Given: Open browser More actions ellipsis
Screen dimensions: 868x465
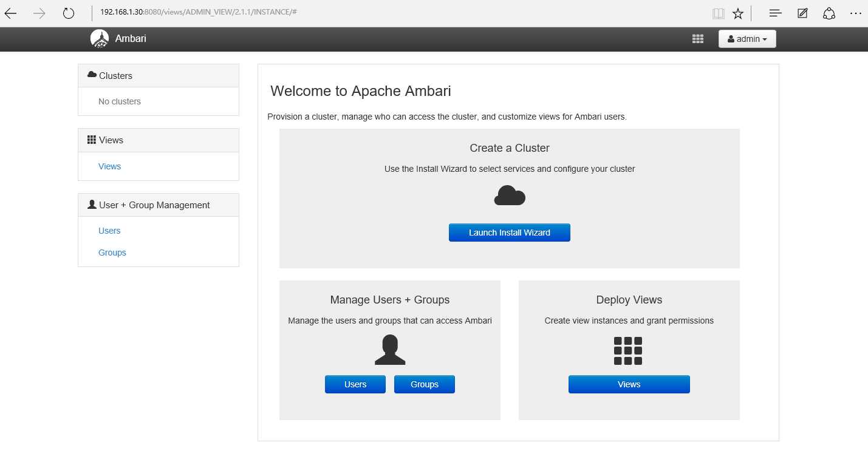Looking at the screenshot, I should 856,13.
